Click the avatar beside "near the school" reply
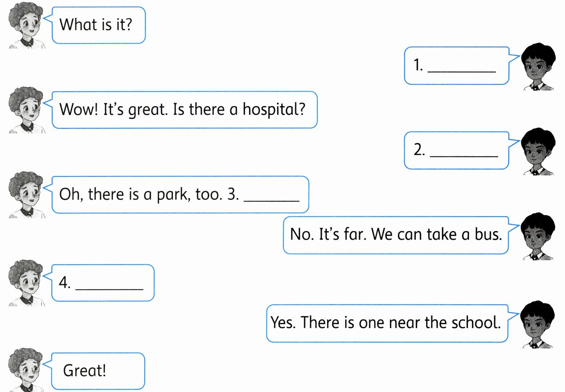 537,324
